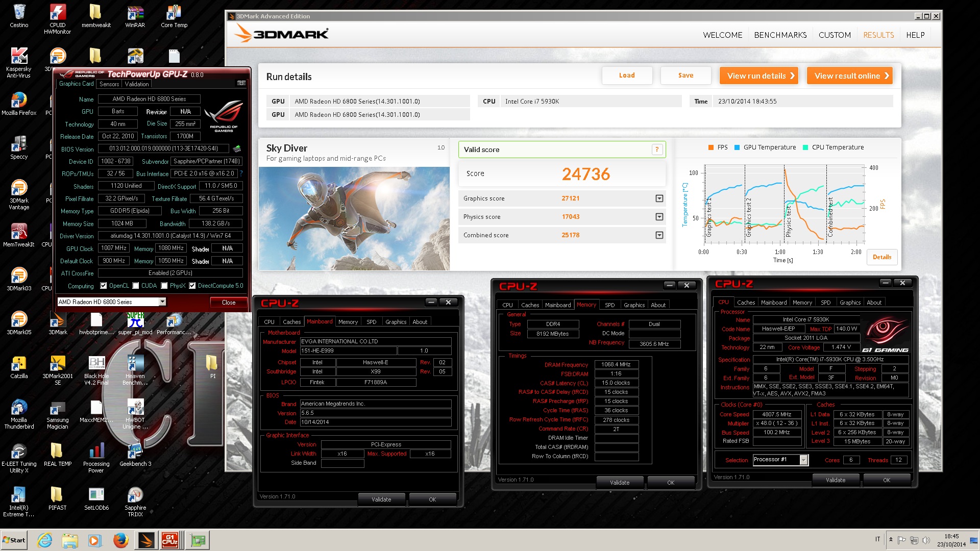Image resolution: width=980 pixels, height=551 pixels.
Task: Open the Core Temp desktop icon
Action: pos(174,16)
